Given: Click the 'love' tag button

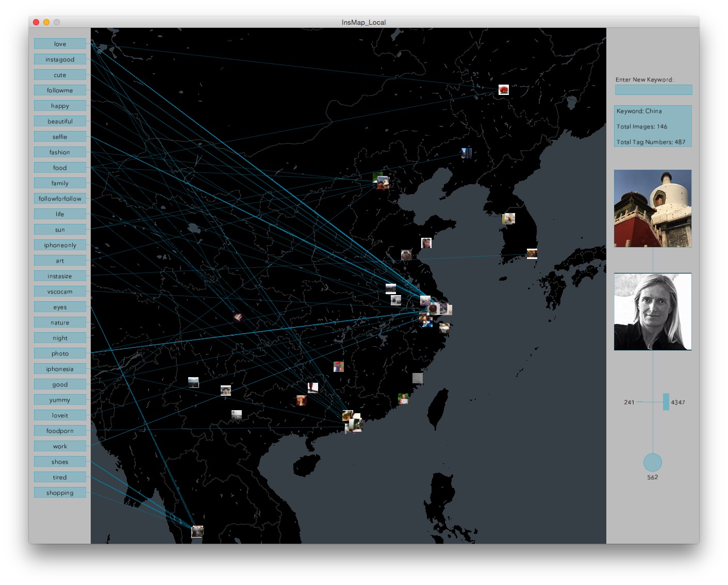Looking at the screenshot, I should [x=60, y=44].
